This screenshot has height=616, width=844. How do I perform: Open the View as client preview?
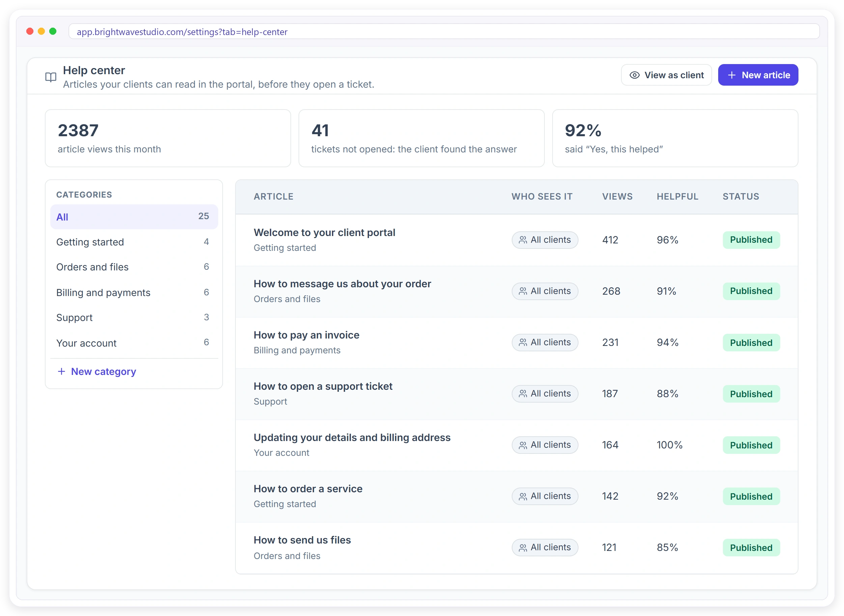[666, 75]
